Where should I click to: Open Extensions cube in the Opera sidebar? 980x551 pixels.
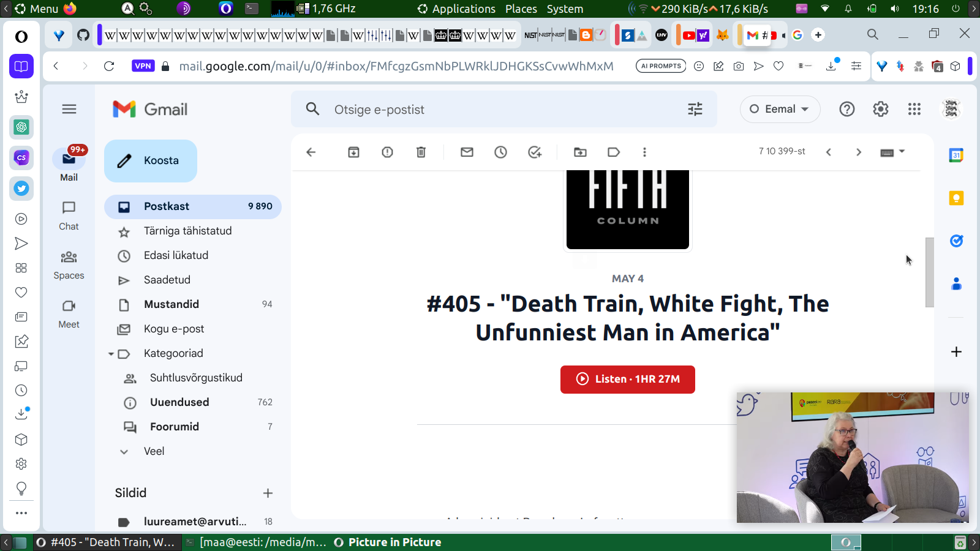(21, 439)
